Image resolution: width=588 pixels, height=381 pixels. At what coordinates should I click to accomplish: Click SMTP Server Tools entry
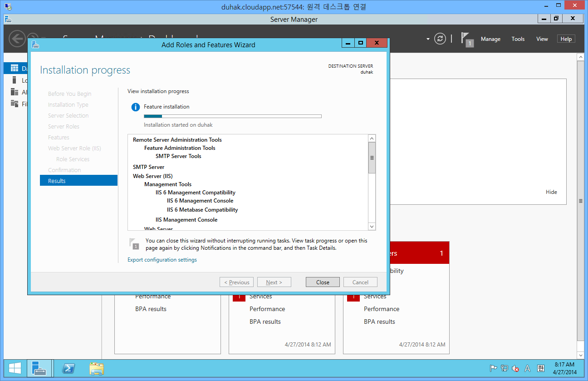pyautogui.click(x=178, y=156)
